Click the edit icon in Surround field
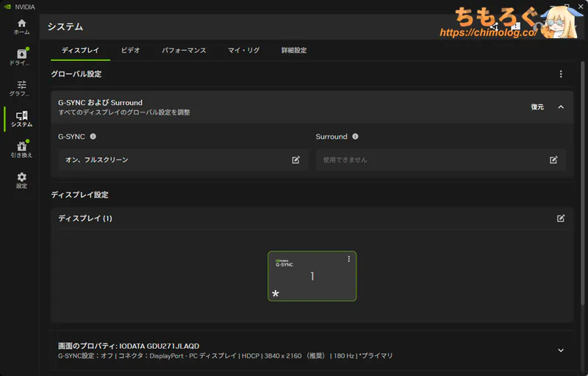The width and height of the screenshot is (588, 376). [553, 160]
